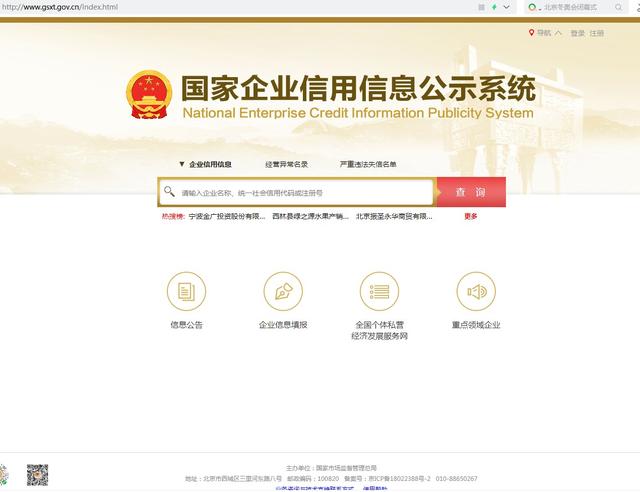Click the footer phone number 010-88650267
The height and width of the screenshot is (492, 640).
pyautogui.click(x=456, y=479)
